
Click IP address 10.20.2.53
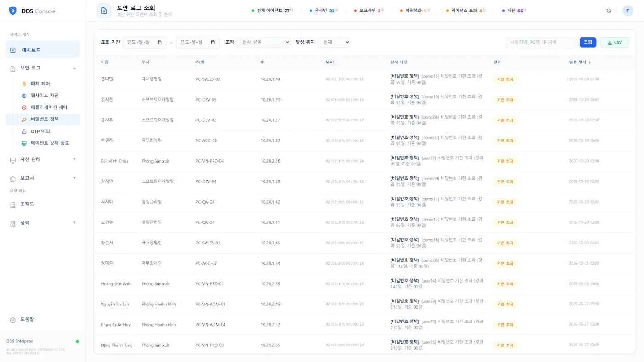(x=270, y=284)
